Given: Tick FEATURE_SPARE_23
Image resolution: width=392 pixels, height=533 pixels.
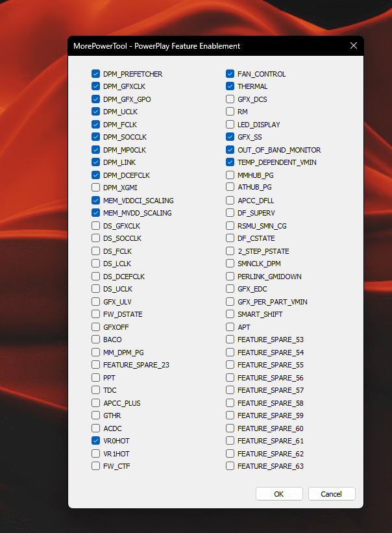Looking at the screenshot, I should 95,365.
